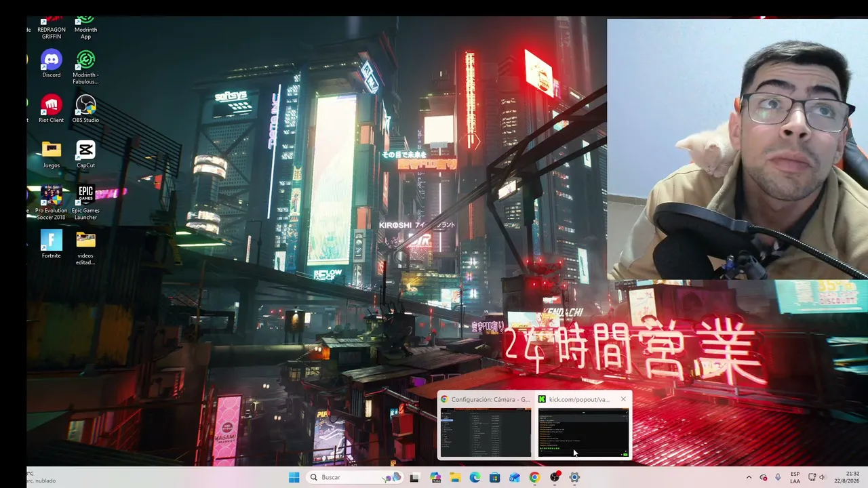Click the volume speaker tray icon

pos(823,477)
